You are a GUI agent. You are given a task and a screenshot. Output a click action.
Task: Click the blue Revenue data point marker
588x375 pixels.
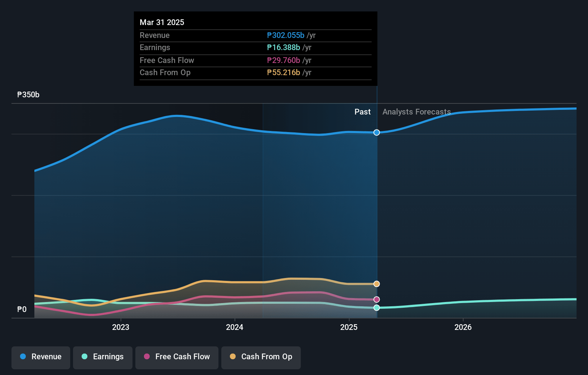[377, 132]
